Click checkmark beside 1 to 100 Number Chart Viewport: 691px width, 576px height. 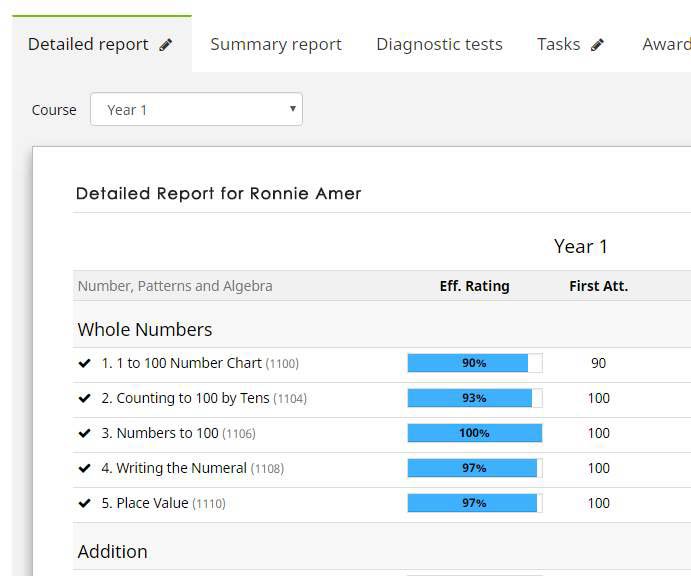point(85,364)
